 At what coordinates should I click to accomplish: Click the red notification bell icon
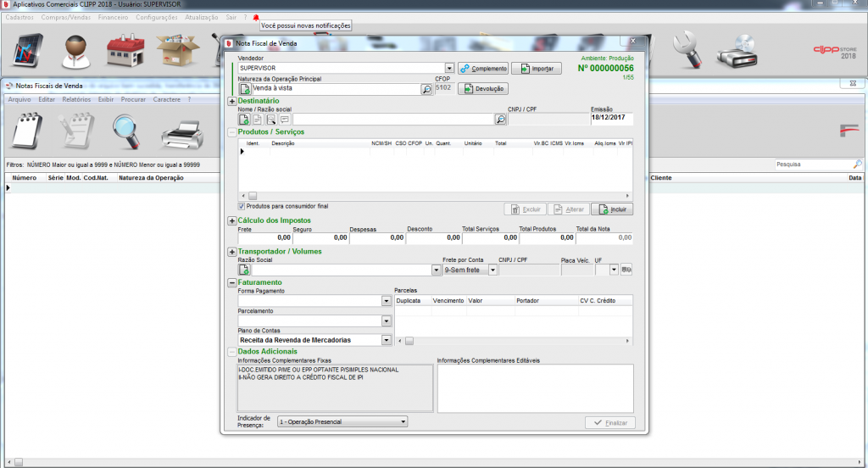tap(256, 17)
